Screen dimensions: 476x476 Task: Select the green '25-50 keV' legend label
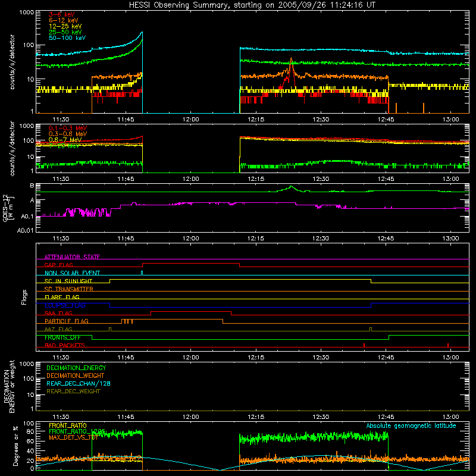click(65, 32)
